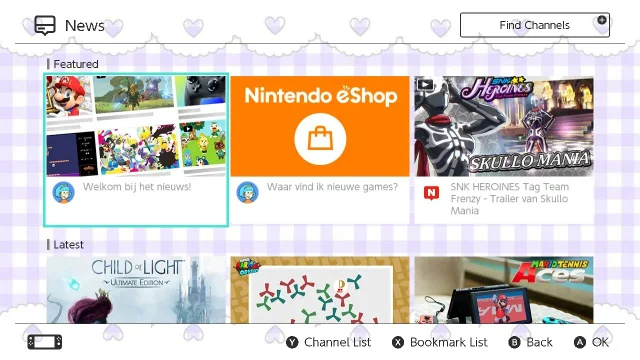Screen dimensions: 640x360
Task: Click the B button icon for Back
Action: pyautogui.click(x=515, y=342)
